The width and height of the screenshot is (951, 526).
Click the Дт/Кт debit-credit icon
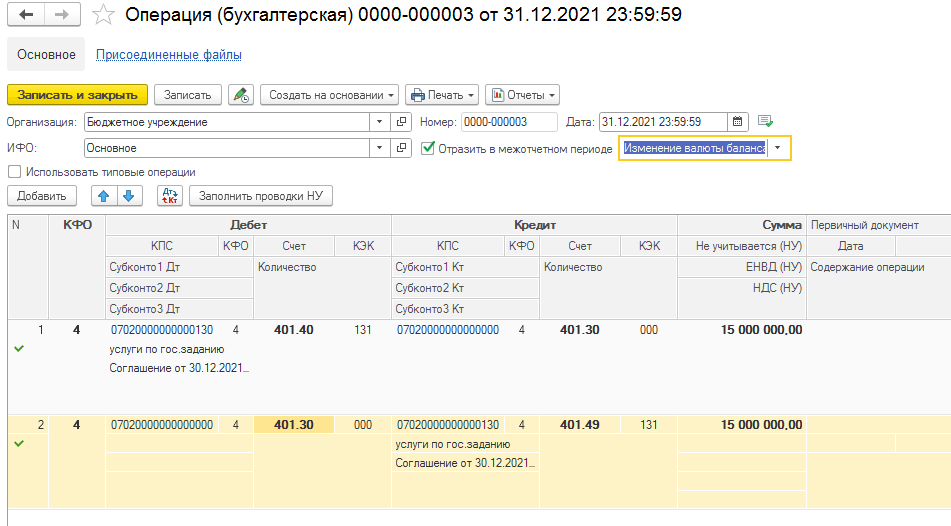pyautogui.click(x=170, y=196)
